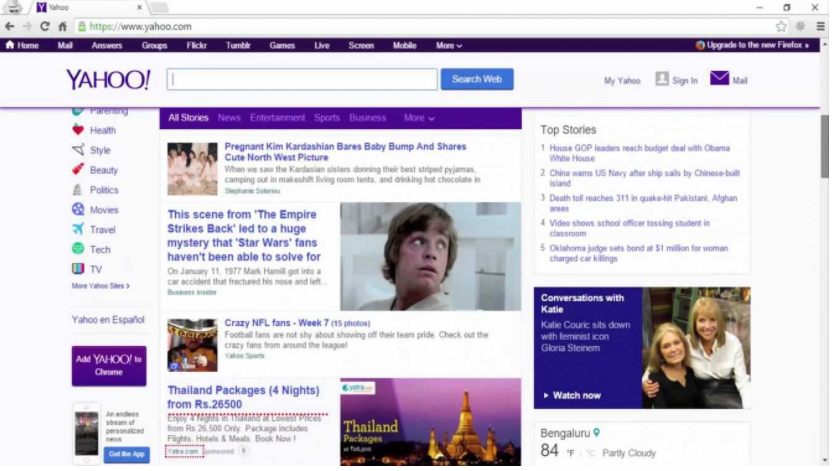This screenshot has width=834, height=471.
Task: Open Games in the top navigation
Action: click(282, 46)
